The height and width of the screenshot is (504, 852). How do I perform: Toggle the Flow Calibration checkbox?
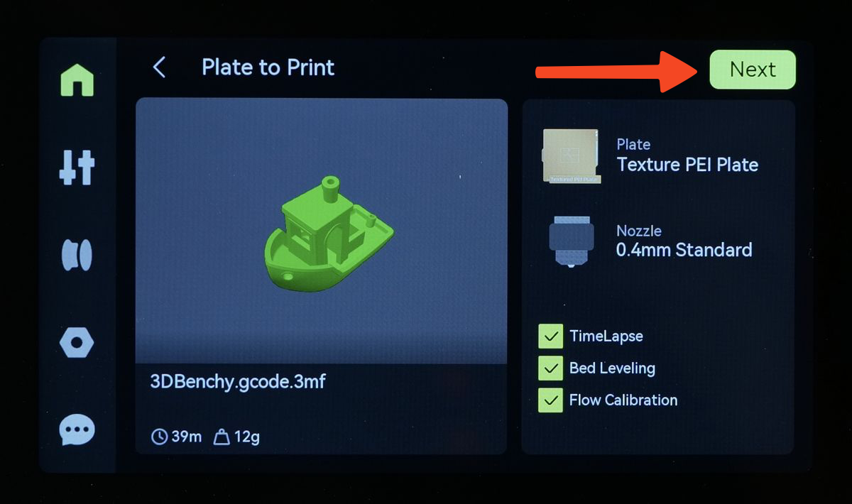(550, 400)
